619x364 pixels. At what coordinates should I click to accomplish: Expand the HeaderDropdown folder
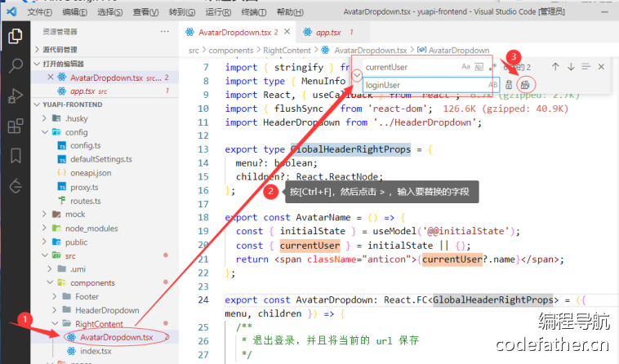click(55, 310)
